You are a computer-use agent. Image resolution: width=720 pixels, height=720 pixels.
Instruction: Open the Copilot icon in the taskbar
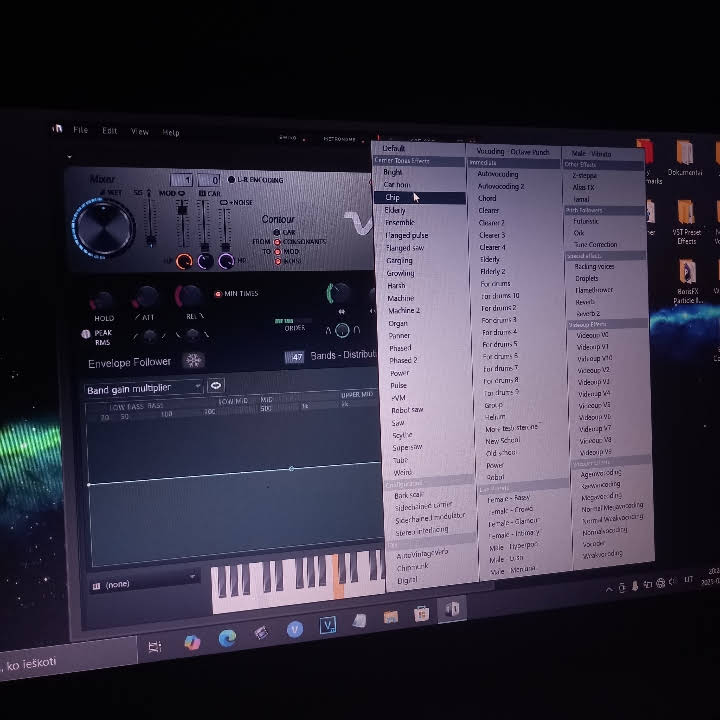(x=192, y=642)
